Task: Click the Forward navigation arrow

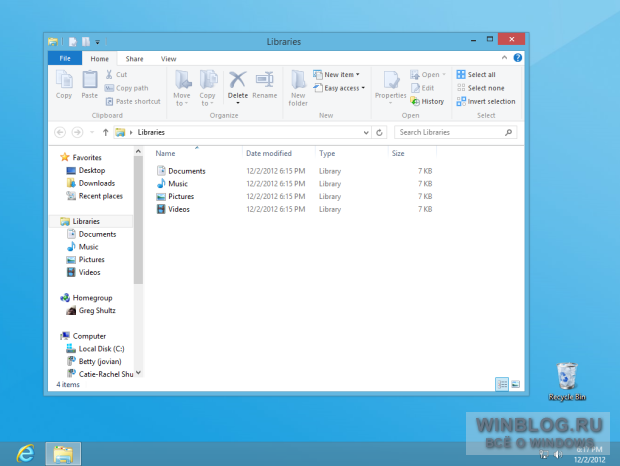Action: point(77,132)
